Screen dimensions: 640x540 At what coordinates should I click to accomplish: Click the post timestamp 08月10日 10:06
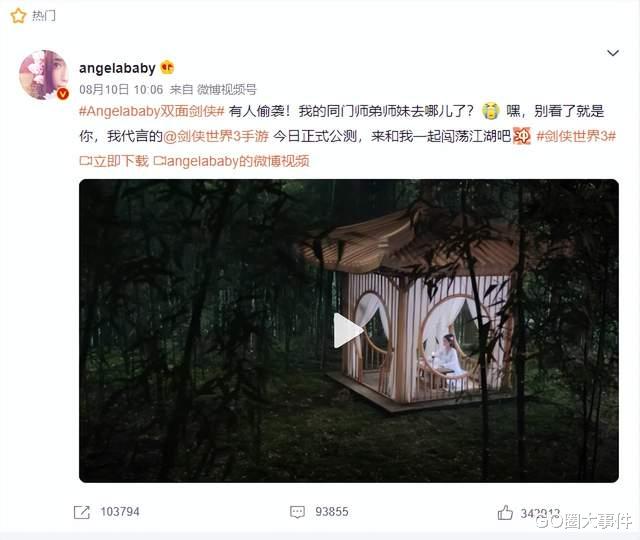[121, 89]
